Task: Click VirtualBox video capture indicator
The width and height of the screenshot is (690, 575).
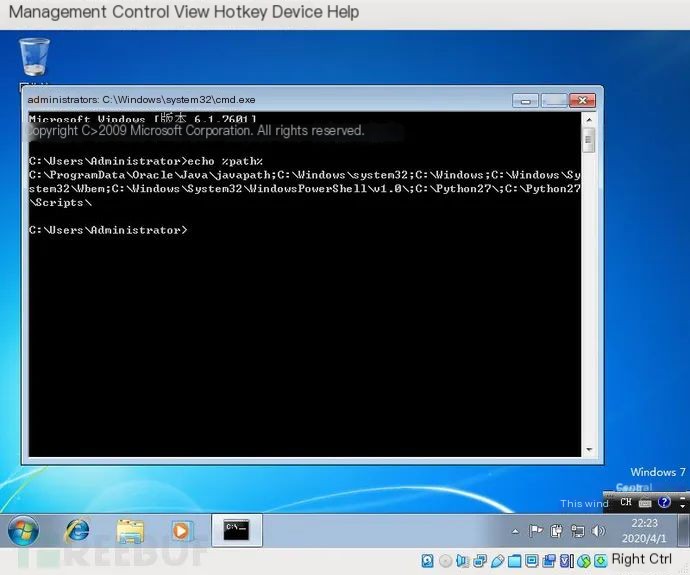Action: [x=549, y=561]
